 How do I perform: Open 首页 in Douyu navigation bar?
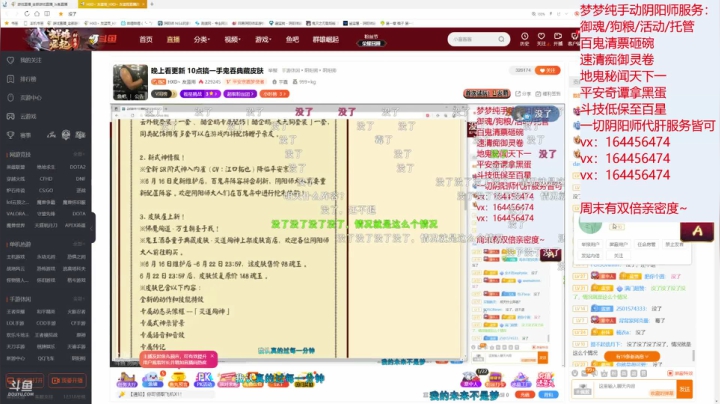[x=146, y=39]
